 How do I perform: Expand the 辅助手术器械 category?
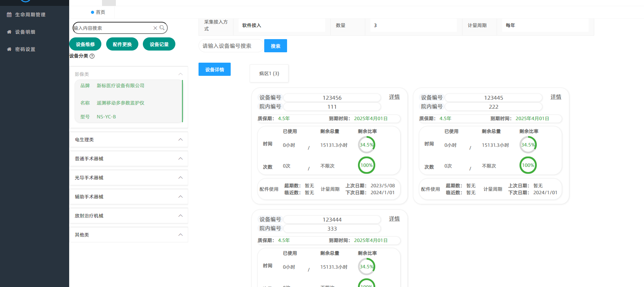(129, 197)
